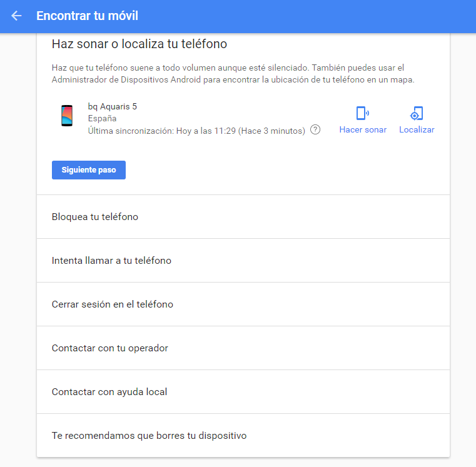Click the Localizar text link
476x467 pixels.
pyautogui.click(x=417, y=130)
